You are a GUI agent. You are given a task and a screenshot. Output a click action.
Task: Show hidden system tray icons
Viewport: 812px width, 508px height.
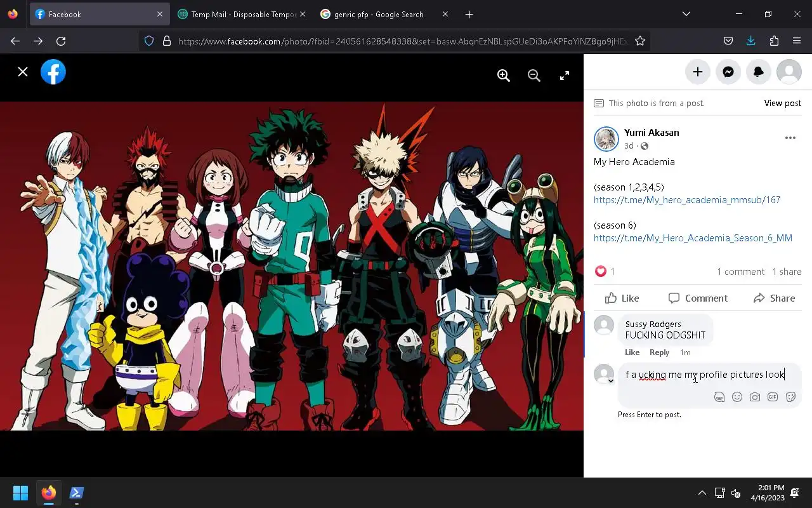pos(702,493)
